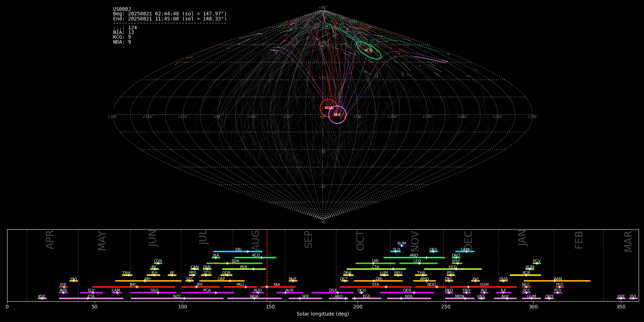
Task: Click the KCG label inside green ellipse
Action: [368, 50]
